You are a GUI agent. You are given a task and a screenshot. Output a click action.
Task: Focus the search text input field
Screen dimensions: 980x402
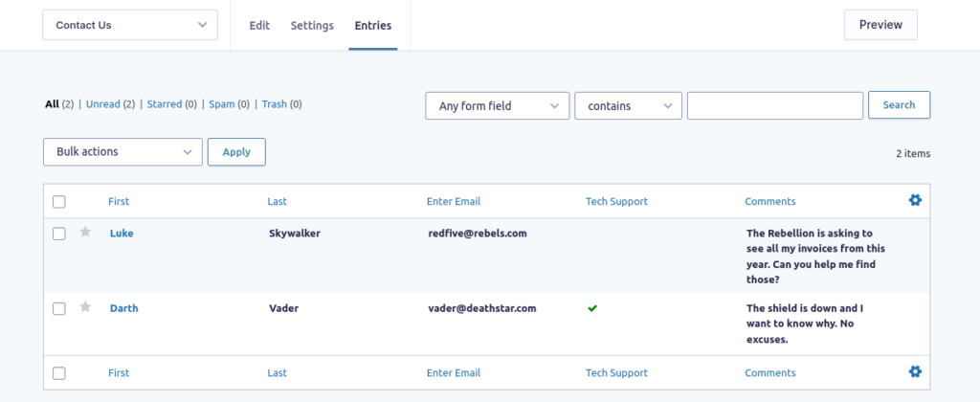pyautogui.click(x=775, y=105)
